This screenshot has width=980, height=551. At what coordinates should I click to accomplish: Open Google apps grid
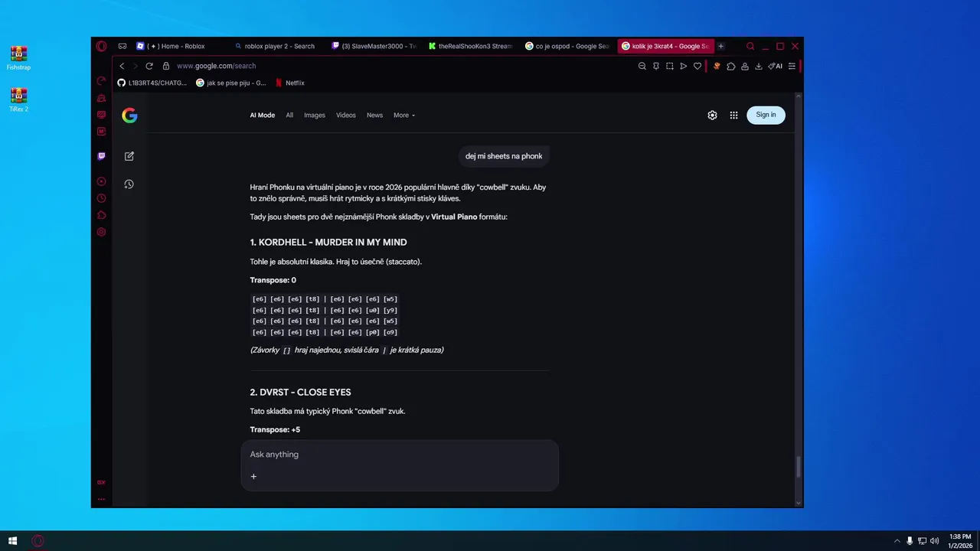point(733,115)
